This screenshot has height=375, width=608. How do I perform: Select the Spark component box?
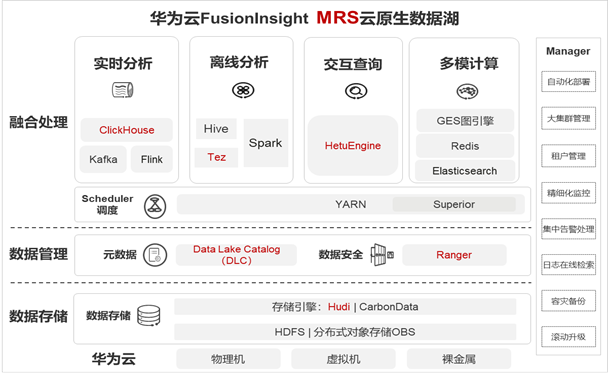[266, 143]
